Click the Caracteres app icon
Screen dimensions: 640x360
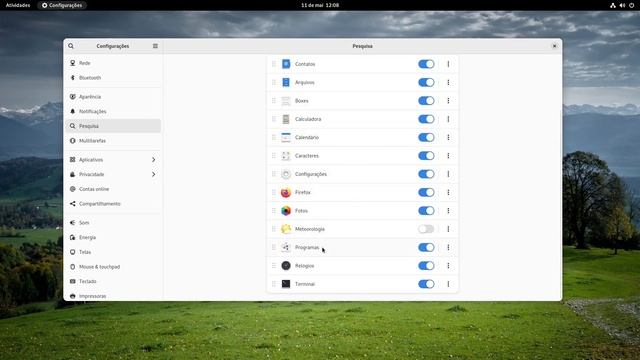(x=286, y=156)
